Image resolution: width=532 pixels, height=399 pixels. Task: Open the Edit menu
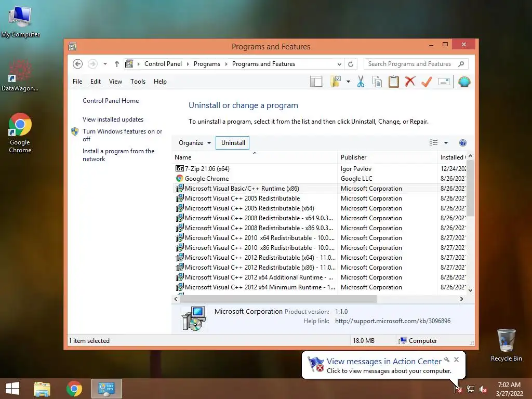pyautogui.click(x=96, y=82)
